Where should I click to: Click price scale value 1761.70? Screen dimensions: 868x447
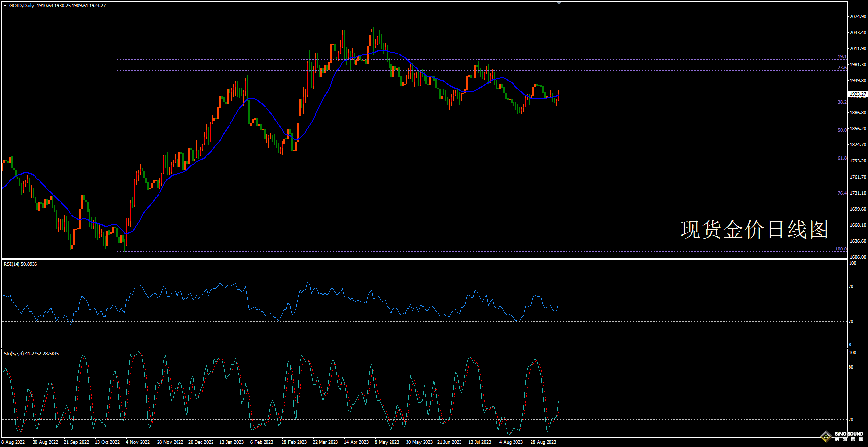coord(858,177)
